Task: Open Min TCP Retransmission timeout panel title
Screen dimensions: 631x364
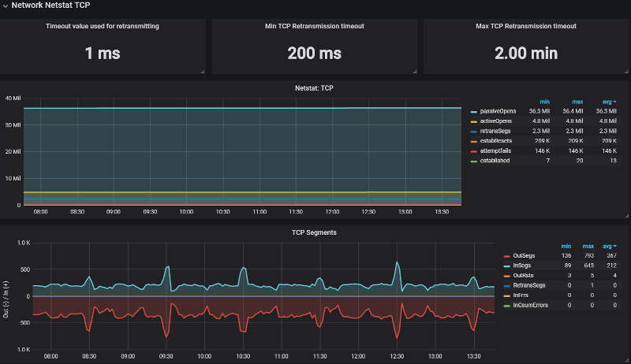Action: 315,26
